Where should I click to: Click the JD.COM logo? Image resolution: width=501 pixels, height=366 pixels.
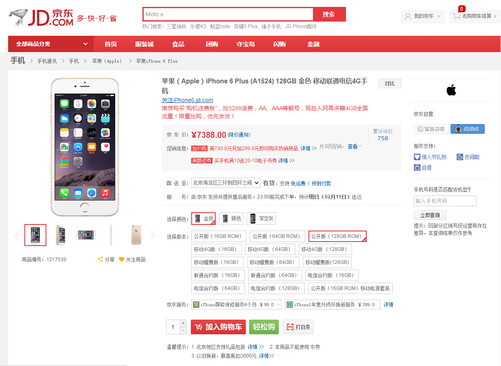tap(41, 17)
